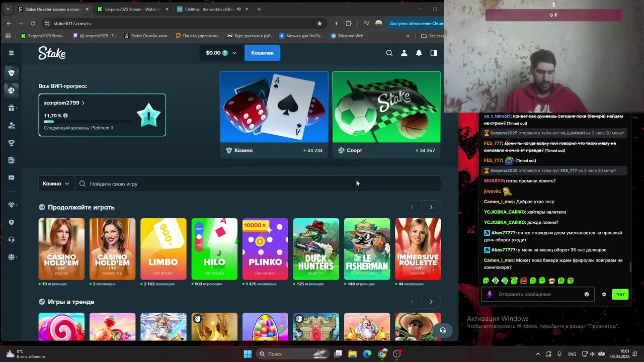Open the Windows Start menu
Screen dimensions: 644x362
(248, 354)
